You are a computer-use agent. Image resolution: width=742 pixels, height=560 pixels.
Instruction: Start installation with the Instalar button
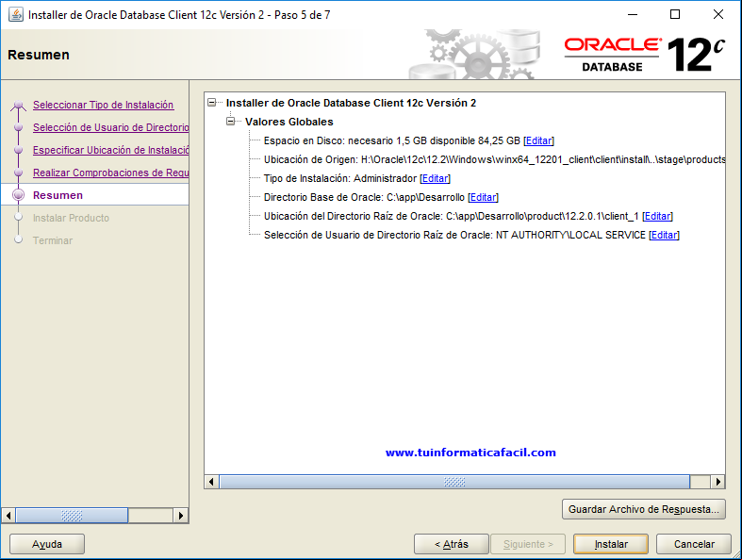tap(611, 544)
